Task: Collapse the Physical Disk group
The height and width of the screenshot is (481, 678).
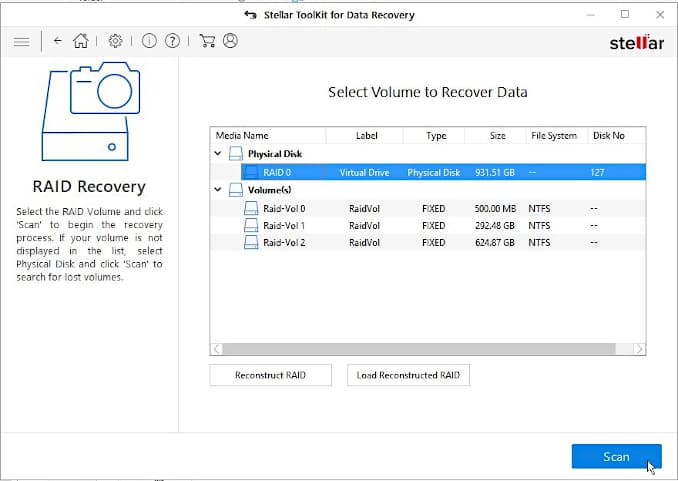Action: pyautogui.click(x=218, y=153)
